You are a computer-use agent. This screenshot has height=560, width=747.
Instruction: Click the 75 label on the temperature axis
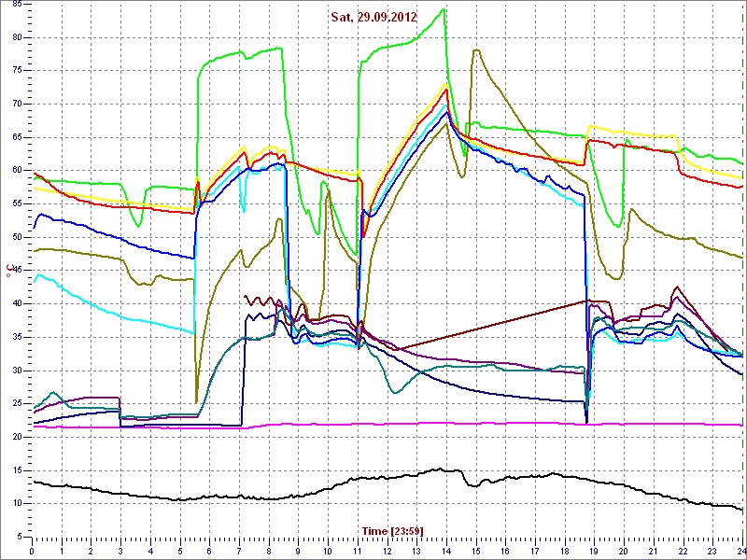click(x=17, y=71)
